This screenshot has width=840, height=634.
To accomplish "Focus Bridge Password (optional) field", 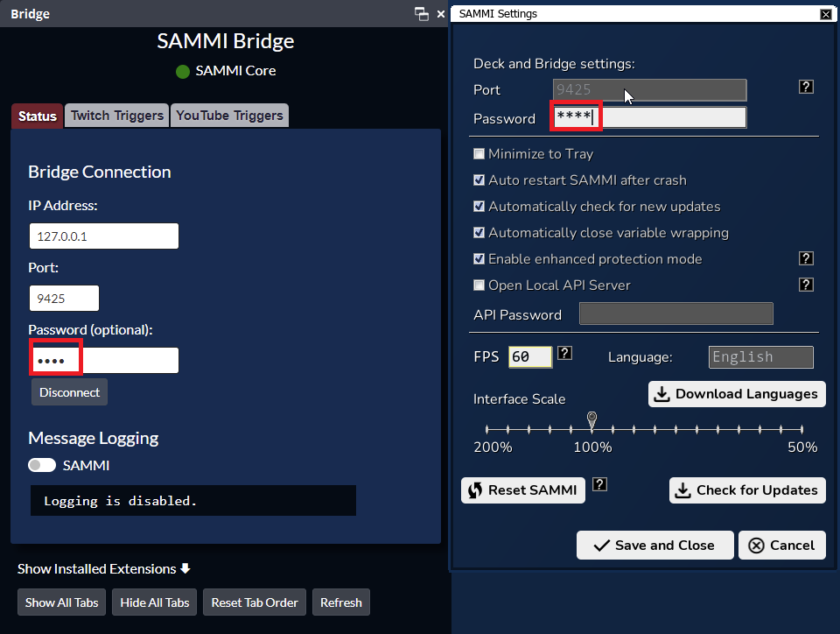I will point(104,360).
